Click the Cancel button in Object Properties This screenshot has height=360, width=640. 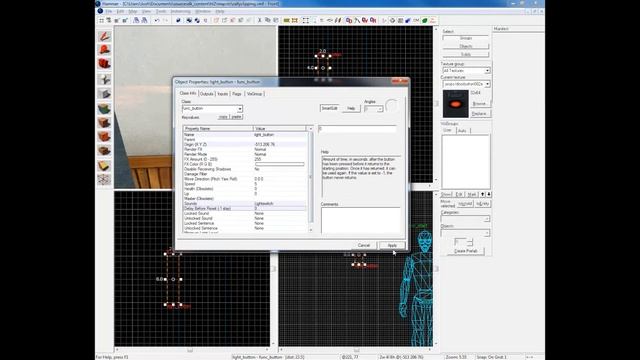tap(364, 246)
